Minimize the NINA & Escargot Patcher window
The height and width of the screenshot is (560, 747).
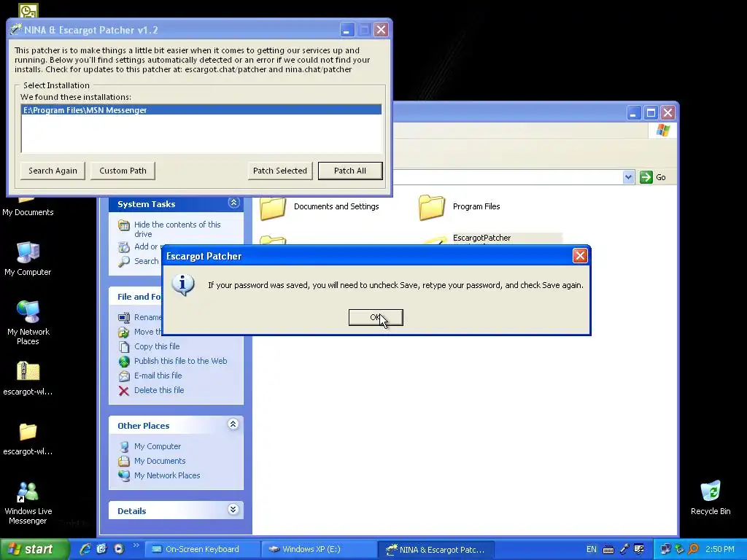click(x=347, y=30)
